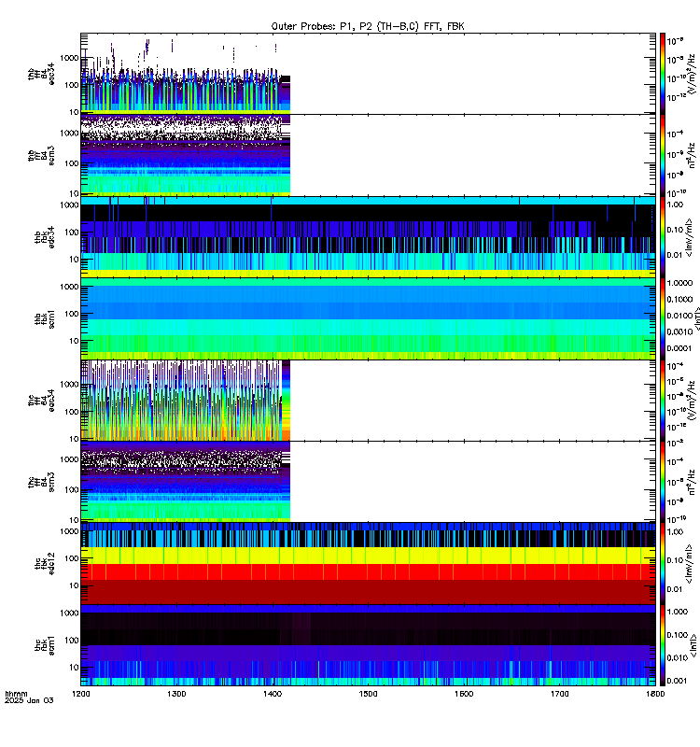Select the 1500 time tick label
The height and width of the screenshot is (747, 700).
click(x=368, y=694)
